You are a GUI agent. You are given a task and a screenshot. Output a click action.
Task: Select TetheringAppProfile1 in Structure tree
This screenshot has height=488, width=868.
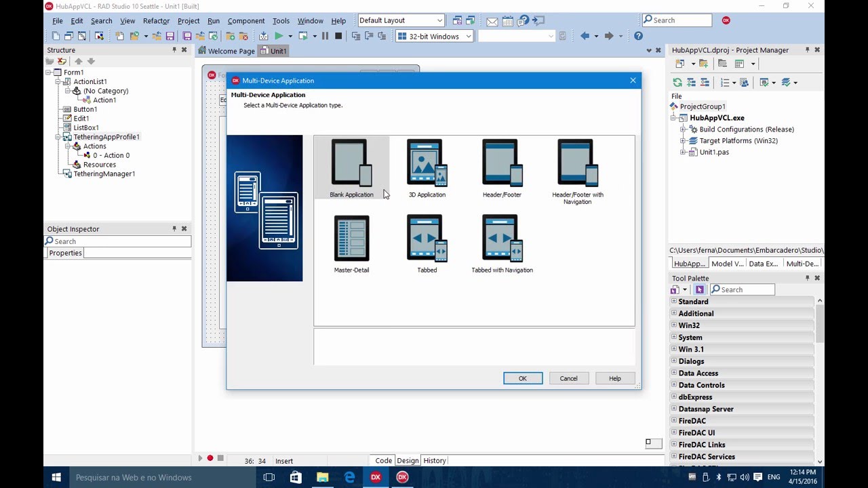[x=106, y=137]
